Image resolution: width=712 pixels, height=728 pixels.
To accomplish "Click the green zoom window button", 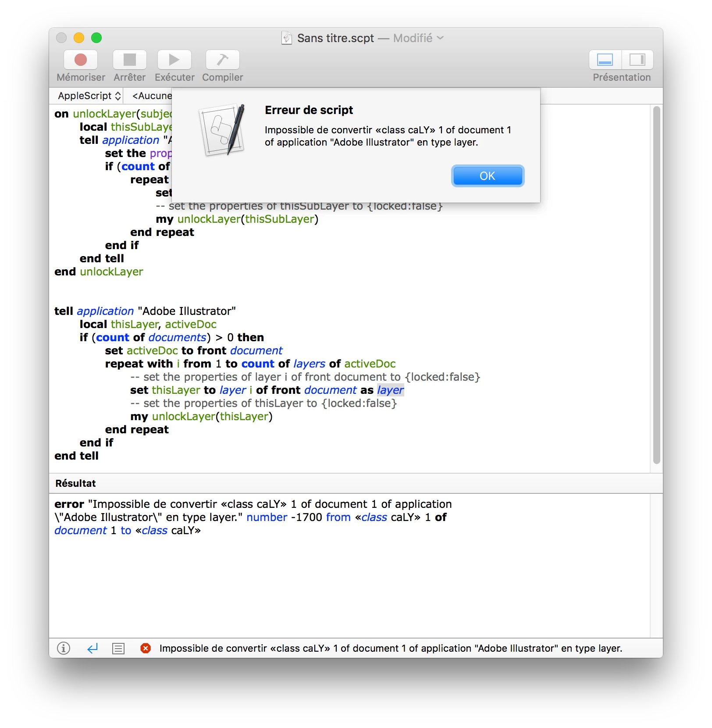I will pyautogui.click(x=96, y=38).
